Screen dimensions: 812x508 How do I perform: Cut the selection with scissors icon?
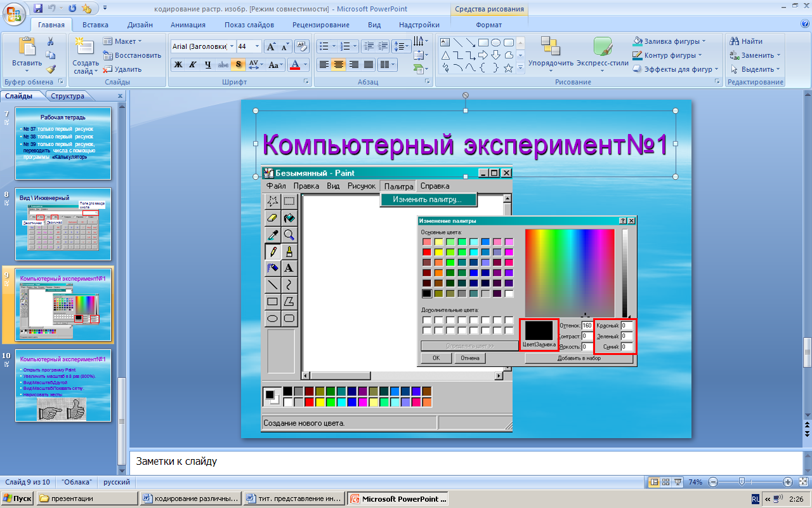tap(51, 41)
